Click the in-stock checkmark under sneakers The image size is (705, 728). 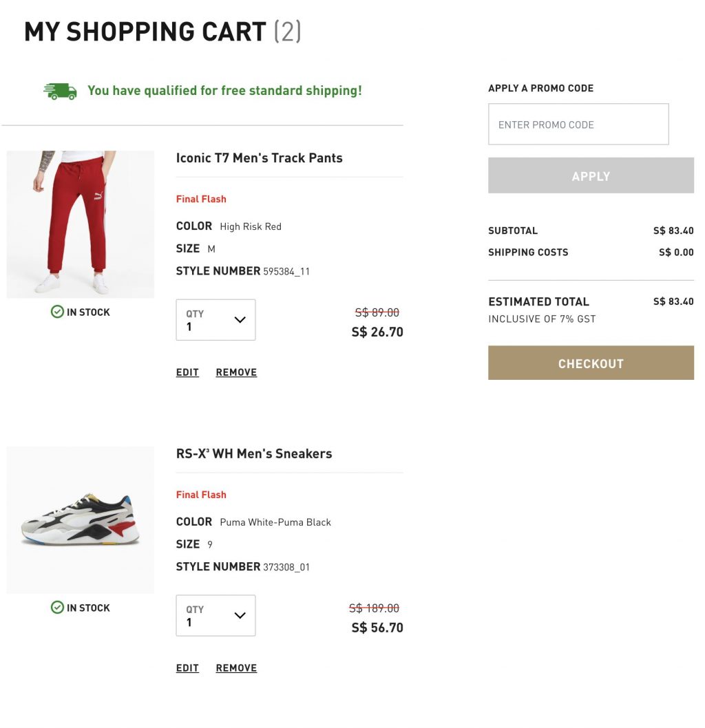point(58,608)
